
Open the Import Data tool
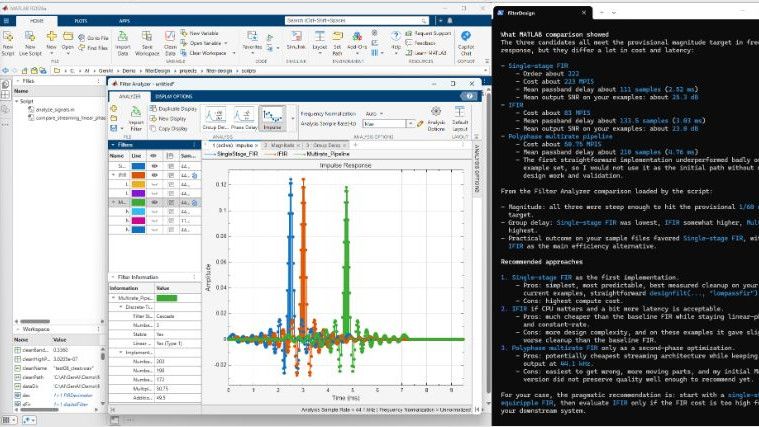pos(123,43)
